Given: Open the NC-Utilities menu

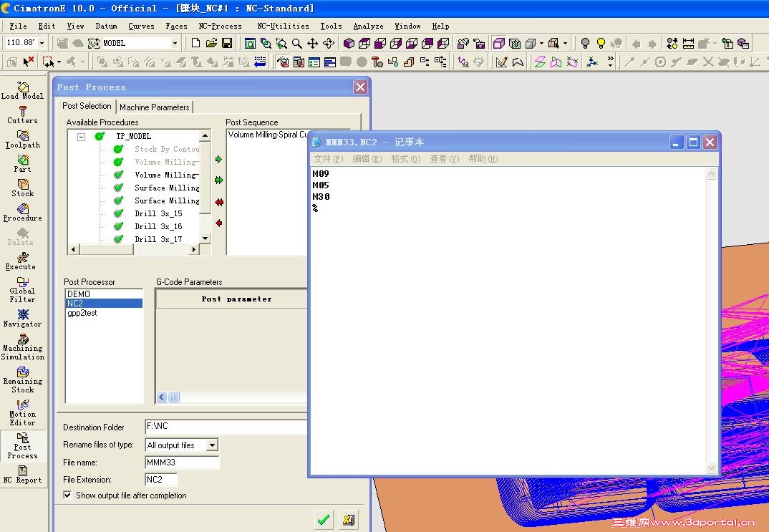Looking at the screenshot, I should pyautogui.click(x=283, y=26).
